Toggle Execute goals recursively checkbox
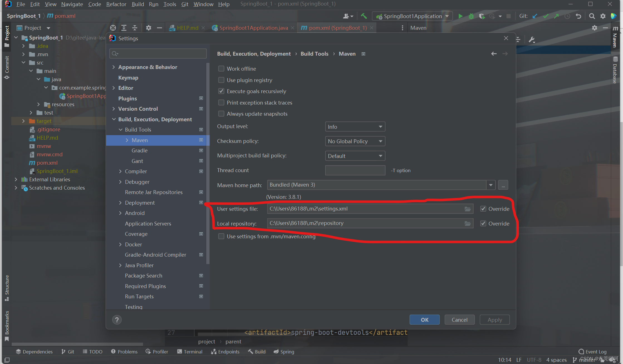Viewport: 623px width, 364px height. coord(221,91)
